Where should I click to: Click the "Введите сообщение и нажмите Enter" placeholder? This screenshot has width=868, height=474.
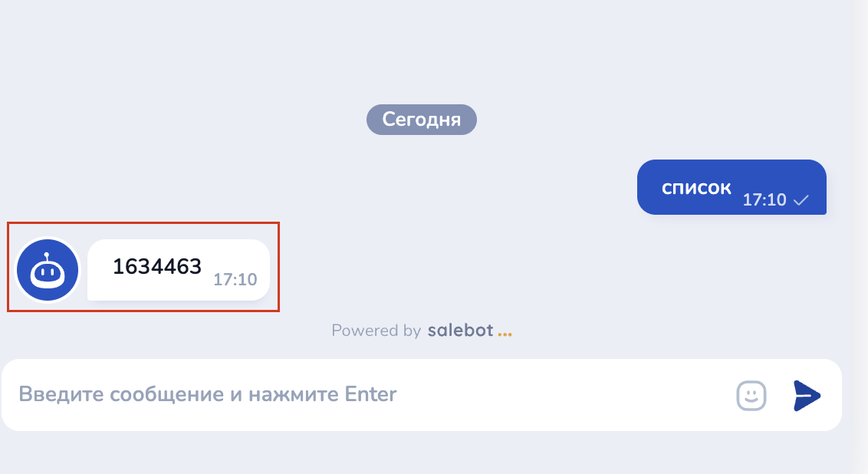click(x=207, y=395)
